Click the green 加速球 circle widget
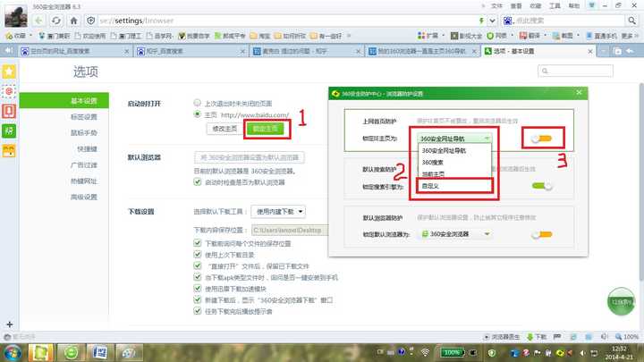Viewport: 644px width, 362px height. [x=621, y=302]
